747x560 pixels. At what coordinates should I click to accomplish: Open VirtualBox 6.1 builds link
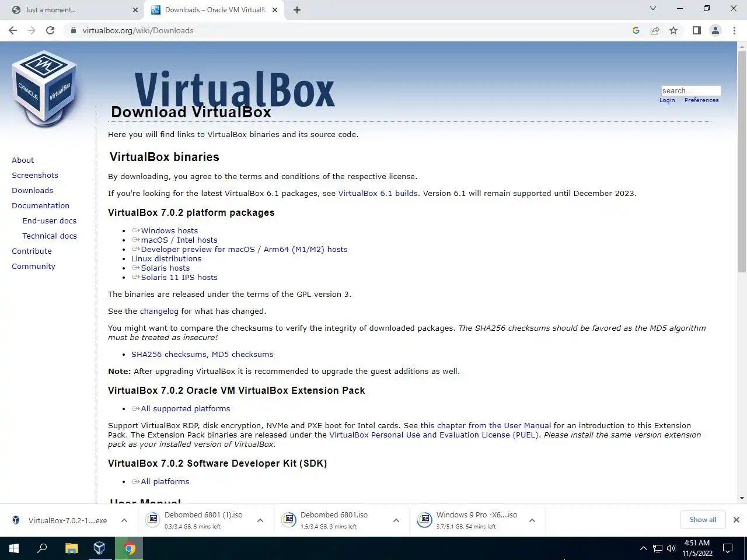point(378,193)
